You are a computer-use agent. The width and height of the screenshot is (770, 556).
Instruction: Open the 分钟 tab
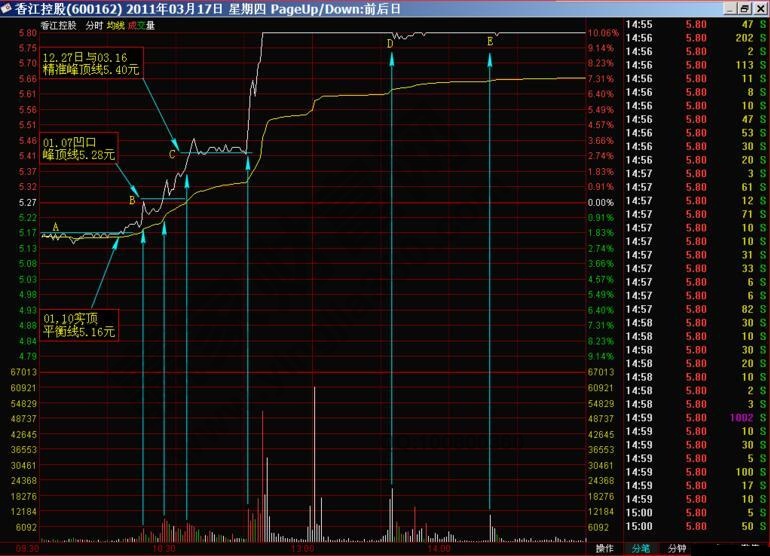coord(677,548)
